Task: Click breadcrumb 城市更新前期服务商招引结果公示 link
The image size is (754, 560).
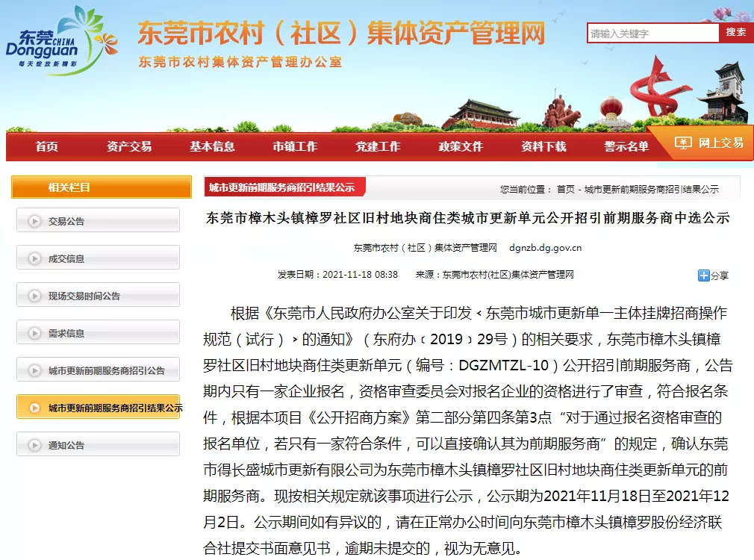Action: 652,190
